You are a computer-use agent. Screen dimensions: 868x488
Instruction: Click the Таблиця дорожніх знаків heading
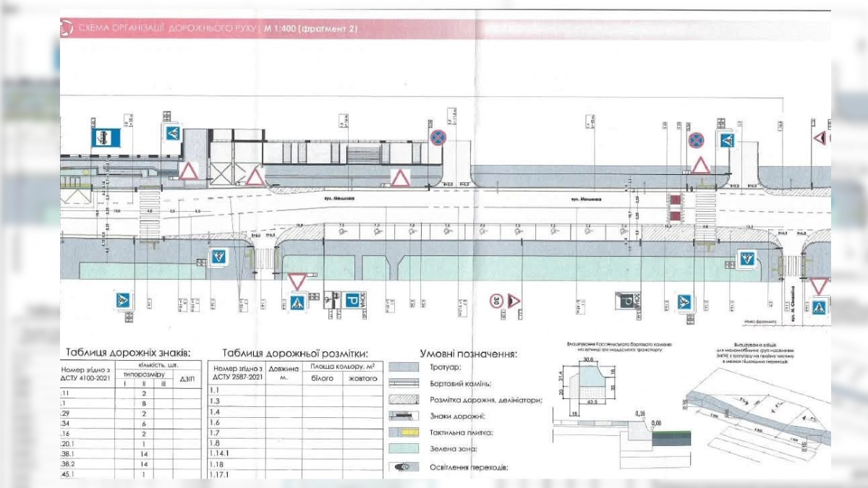coord(128,353)
